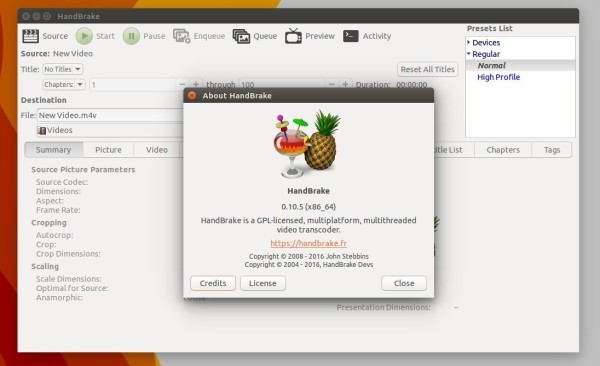Open the Chapters tab
Screen dimensions: 600x366
click(503, 150)
